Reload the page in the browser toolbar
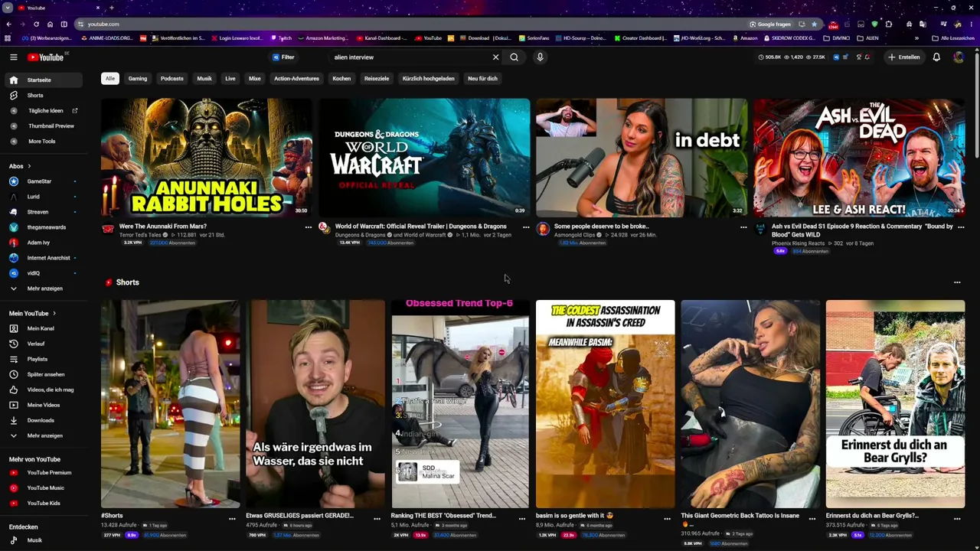 36,24
